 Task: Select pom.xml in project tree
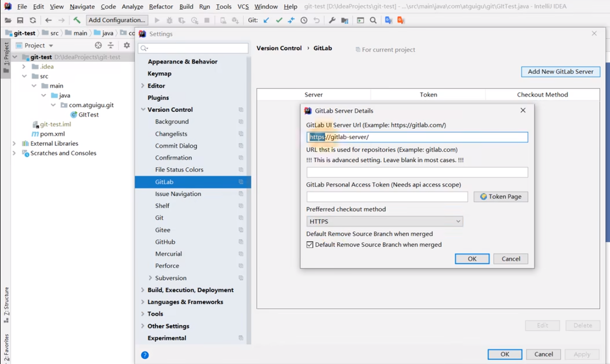click(x=52, y=134)
